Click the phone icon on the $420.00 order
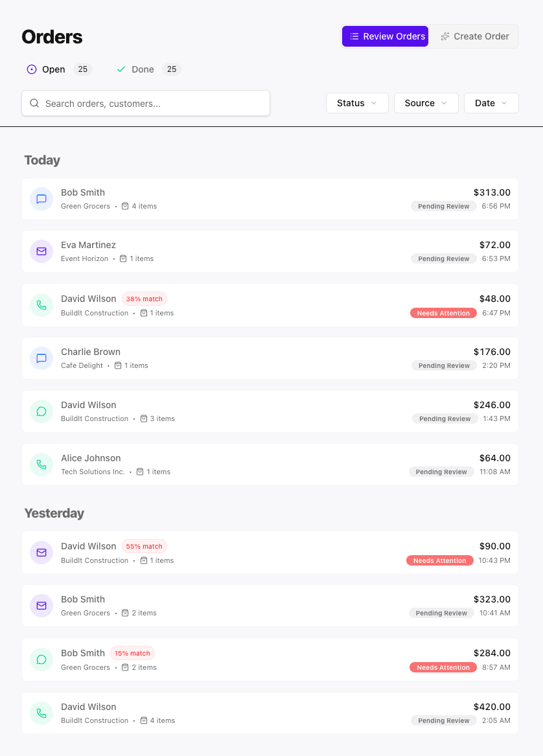 pyautogui.click(x=41, y=713)
